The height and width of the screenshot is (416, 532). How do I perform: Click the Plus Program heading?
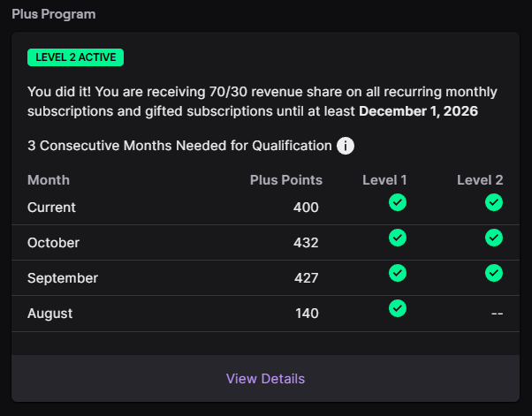pyautogui.click(x=54, y=14)
